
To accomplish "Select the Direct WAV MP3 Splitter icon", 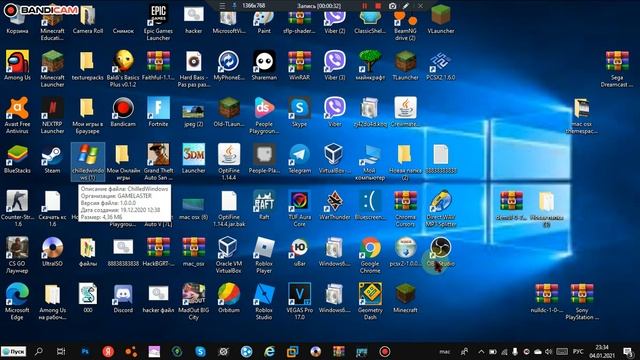I will click(440, 208).
